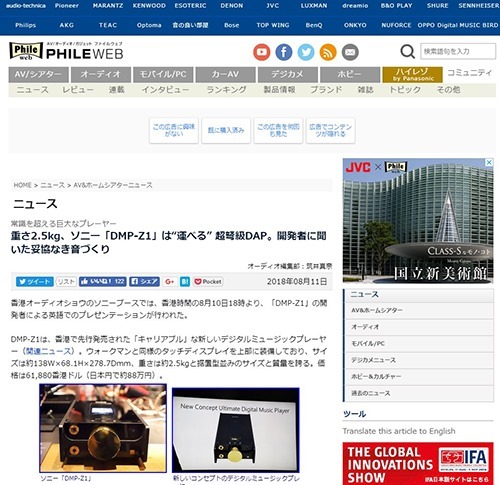Open the email envelope icon
500x485 pixels.
point(350,52)
